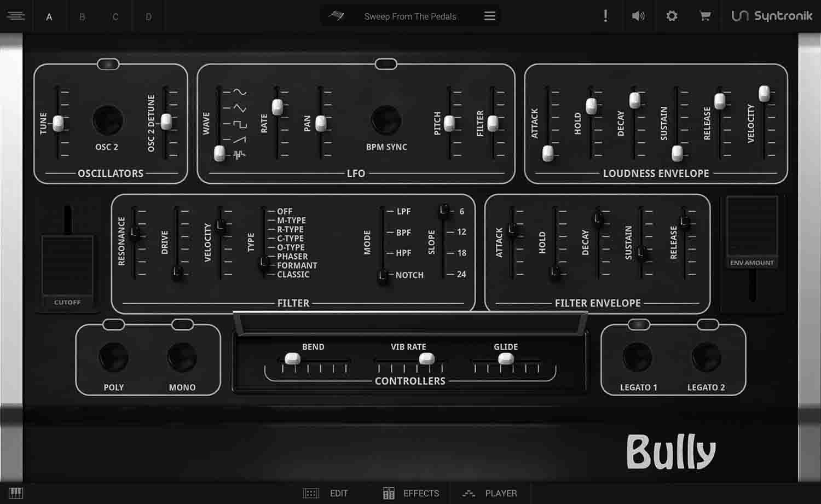Select BPF filter mode
The image size is (821, 504).
[403, 233]
